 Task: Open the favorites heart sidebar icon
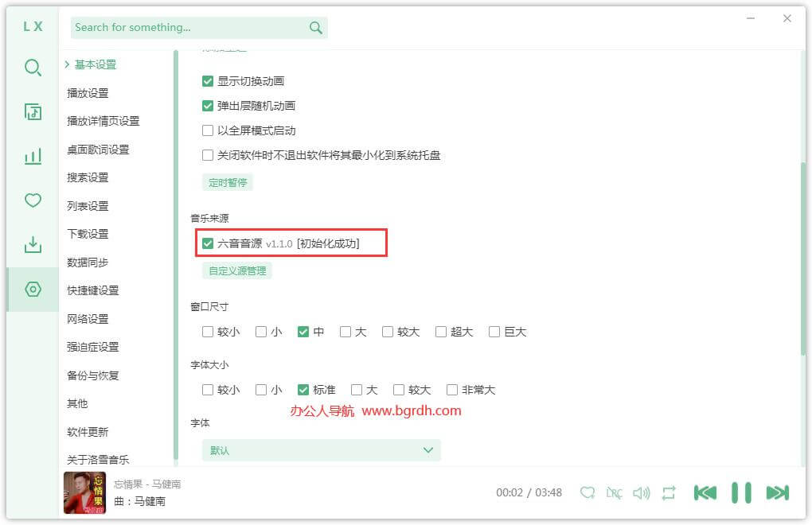[33, 200]
